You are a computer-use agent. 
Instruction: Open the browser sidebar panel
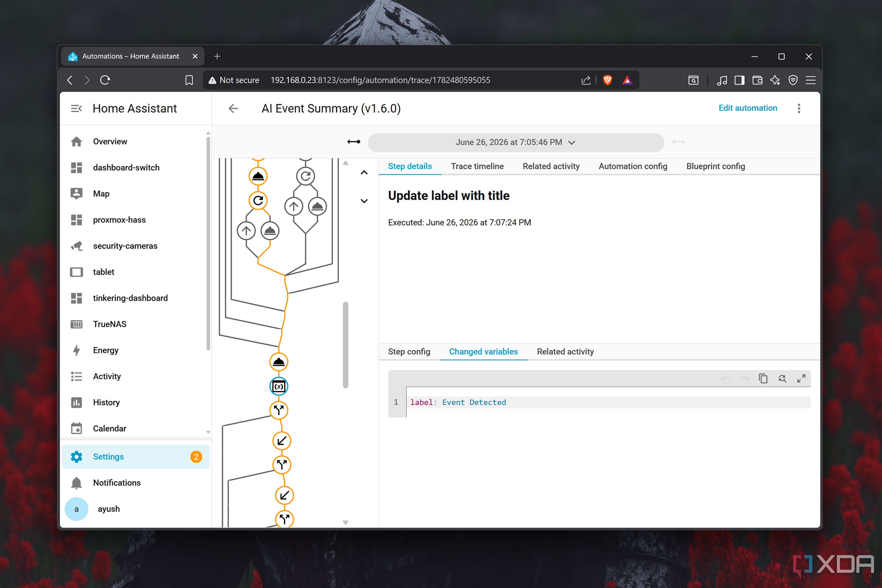tap(739, 80)
